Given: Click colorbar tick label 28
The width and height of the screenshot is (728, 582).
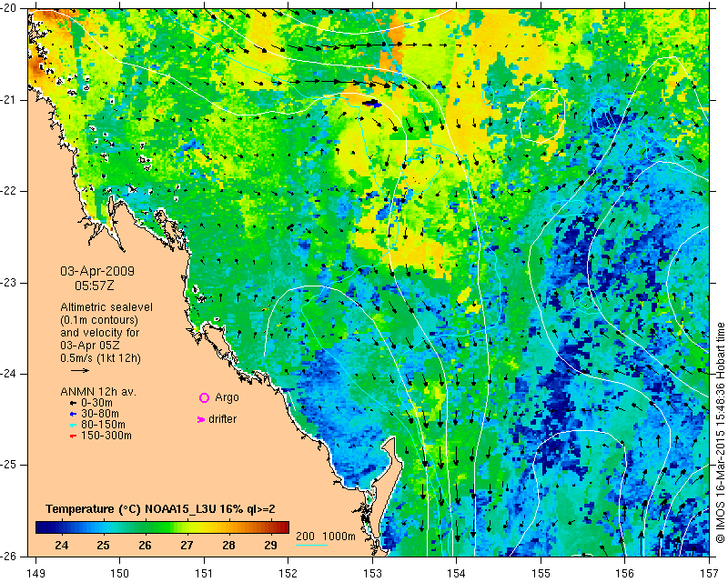Looking at the screenshot, I should point(228,546).
